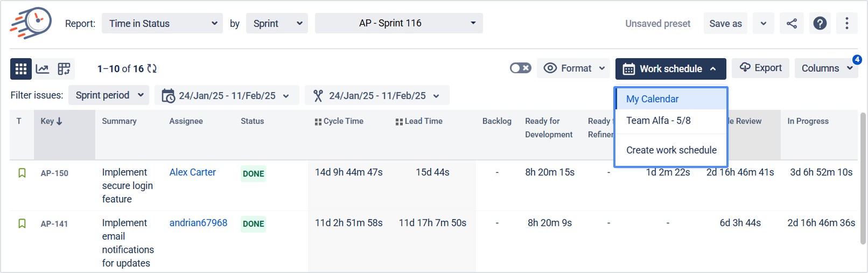Open the pivot table view icon
The height and width of the screenshot is (273, 868).
64,69
